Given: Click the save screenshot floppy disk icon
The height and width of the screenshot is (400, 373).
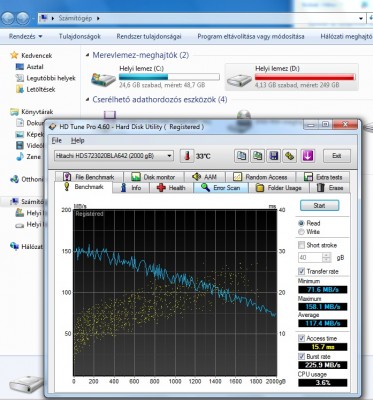Looking at the screenshot, I should [274, 156].
